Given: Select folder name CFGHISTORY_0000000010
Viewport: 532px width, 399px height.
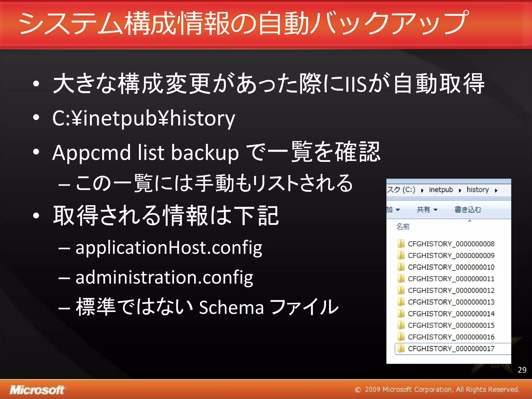Looking at the screenshot, I should click(451, 267).
